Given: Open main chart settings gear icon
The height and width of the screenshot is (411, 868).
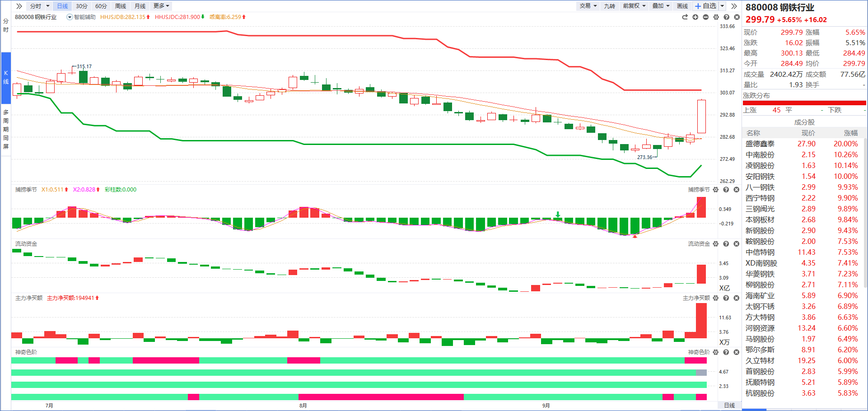Looking at the screenshot, I should (716, 17).
